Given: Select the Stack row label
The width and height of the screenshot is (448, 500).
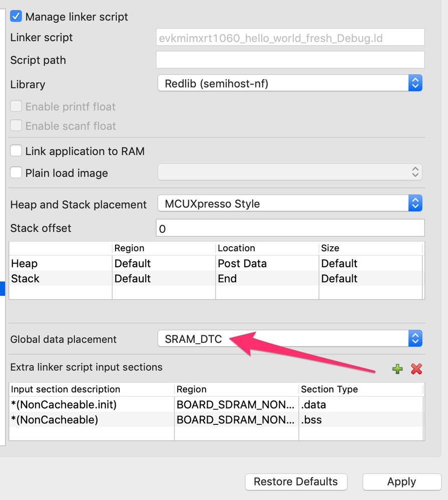Looking at the screenshot, I should (x=25, y=278).
